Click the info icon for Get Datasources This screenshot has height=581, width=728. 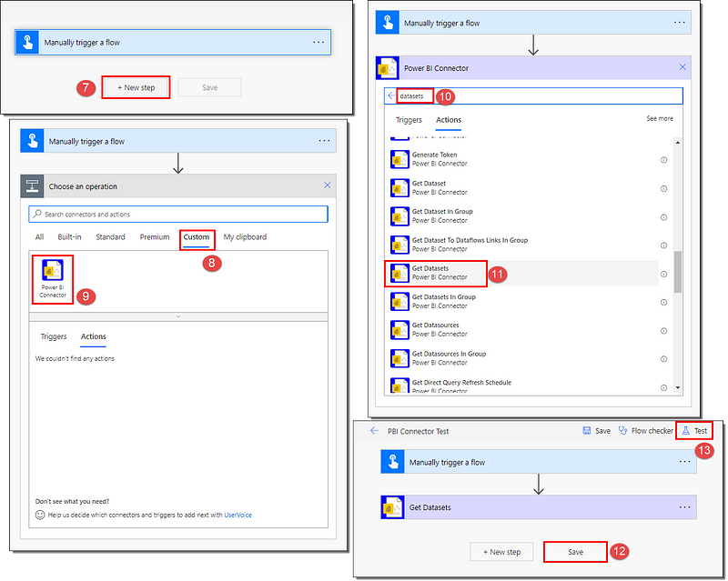663,331
